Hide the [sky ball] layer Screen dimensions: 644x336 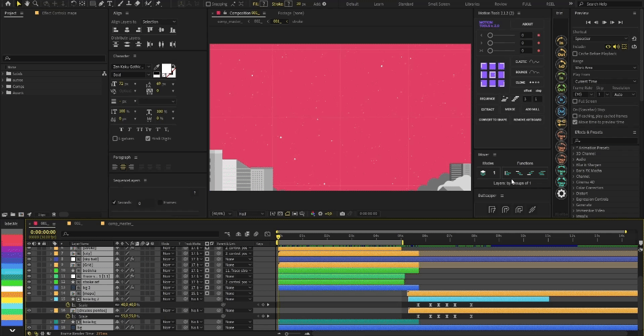click(29, 259)
